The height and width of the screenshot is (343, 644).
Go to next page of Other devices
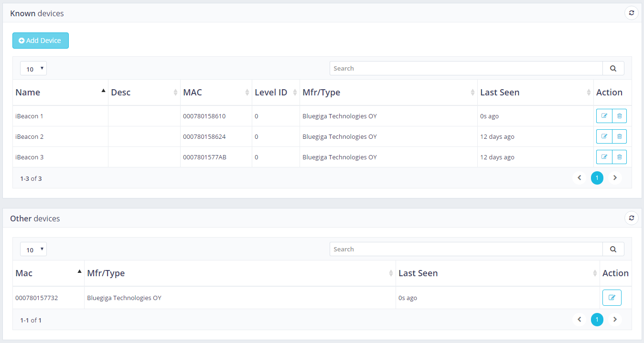(x=615, y=320)
